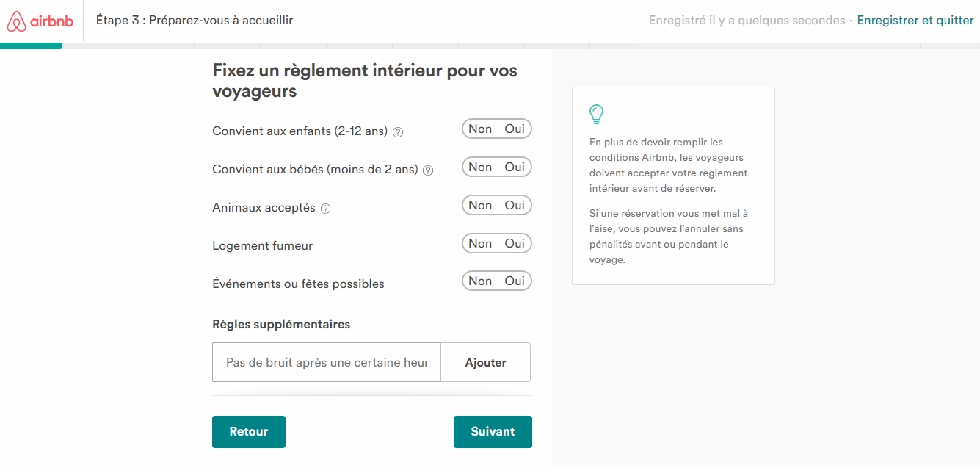Open help icon for babies suitability

coord(428,170)
